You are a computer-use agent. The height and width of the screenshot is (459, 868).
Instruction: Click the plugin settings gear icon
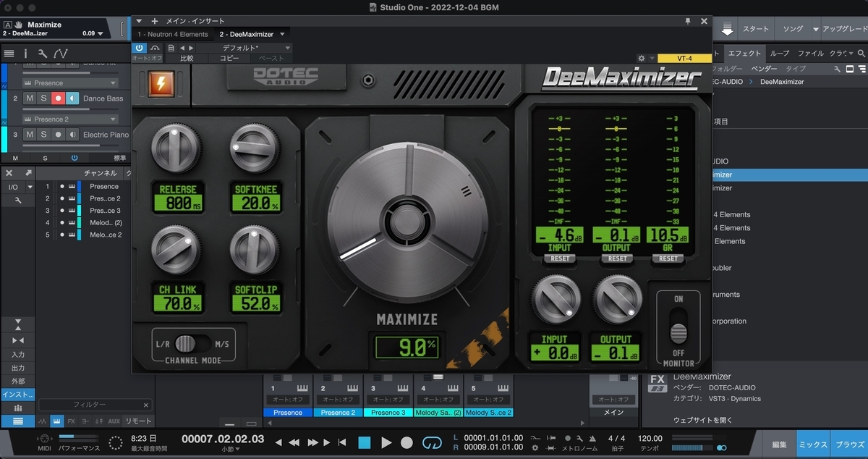pos(642,58)
